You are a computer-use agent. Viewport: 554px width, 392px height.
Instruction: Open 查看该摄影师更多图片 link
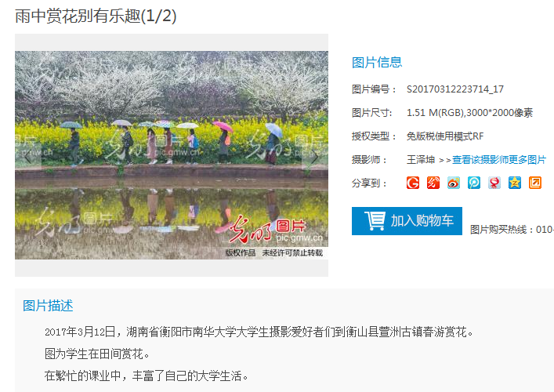[499, 160]
